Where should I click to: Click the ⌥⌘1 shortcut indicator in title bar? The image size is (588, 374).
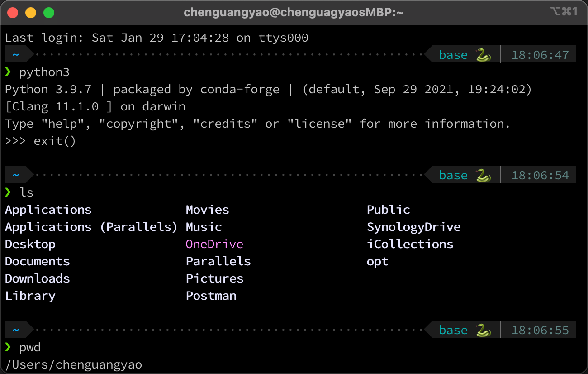[564, 12]
